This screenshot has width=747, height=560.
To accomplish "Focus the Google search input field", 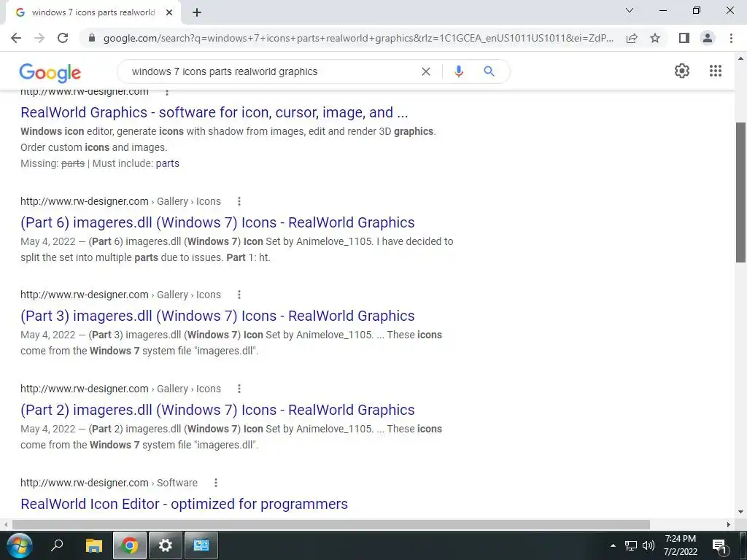I will point(271,71).
